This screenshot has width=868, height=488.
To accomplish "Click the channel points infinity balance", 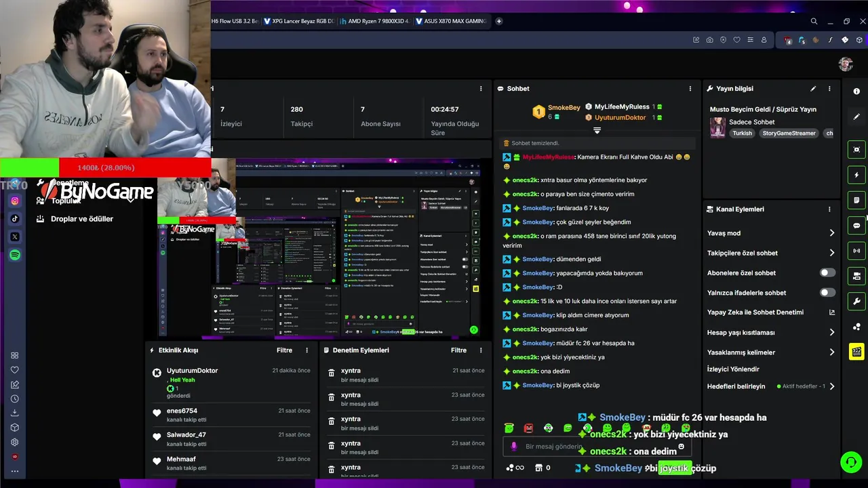I will click(515, 468).
